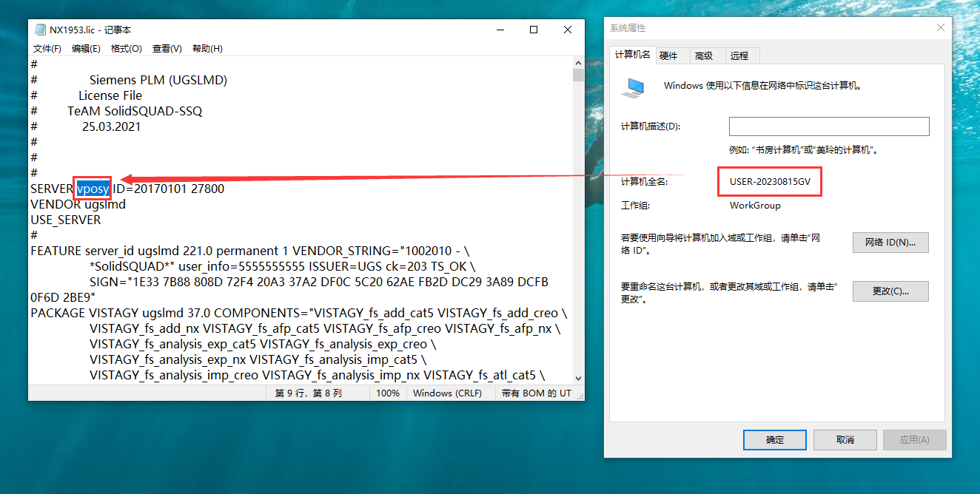Close the 系统属性 dialog
The image size is (980, 494).
pos(941,27)
